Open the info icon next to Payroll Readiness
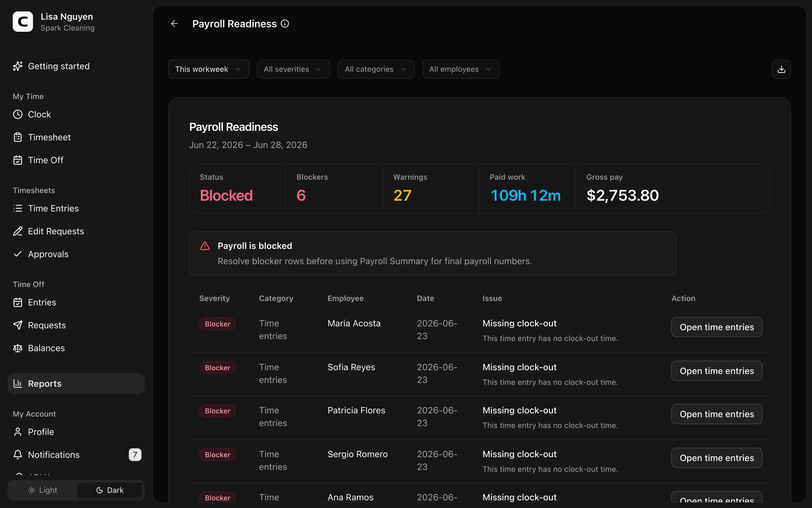 pos(285,23)
